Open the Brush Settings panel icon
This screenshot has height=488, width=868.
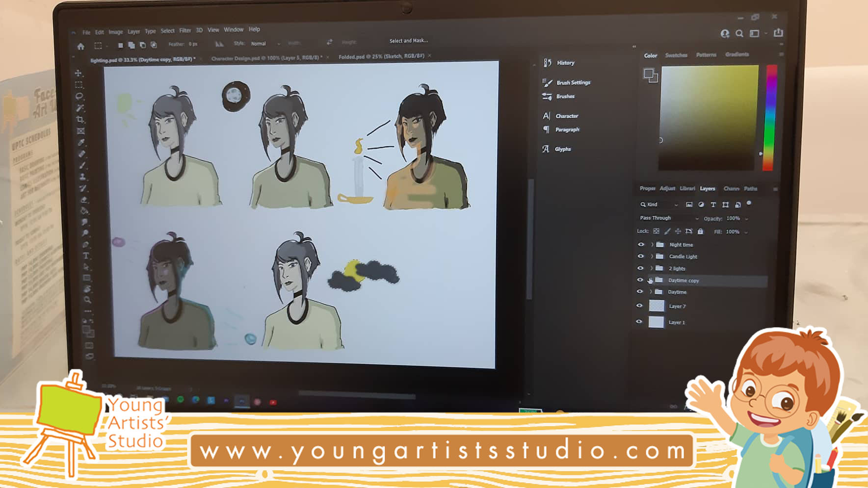point(548,82)
